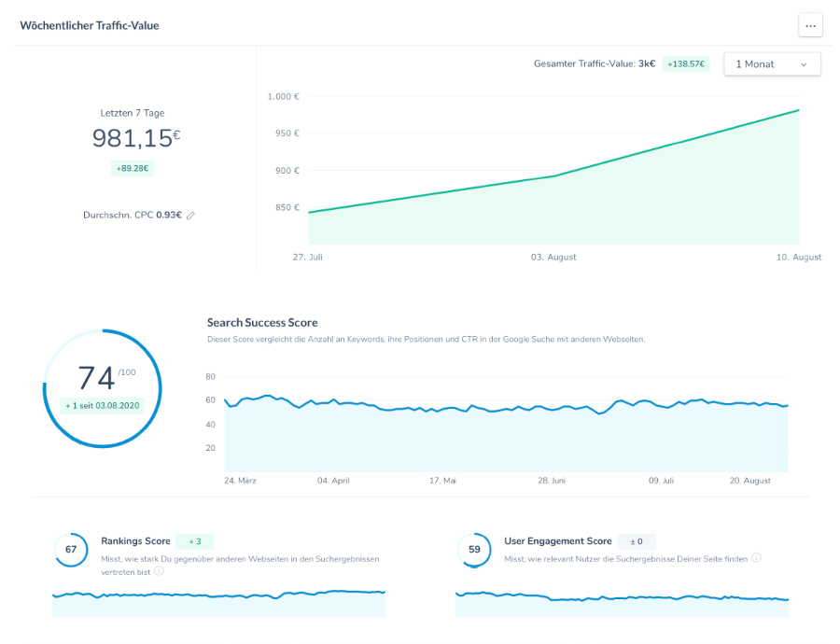Click the Letzten 7 Tage label

[133, 113]
